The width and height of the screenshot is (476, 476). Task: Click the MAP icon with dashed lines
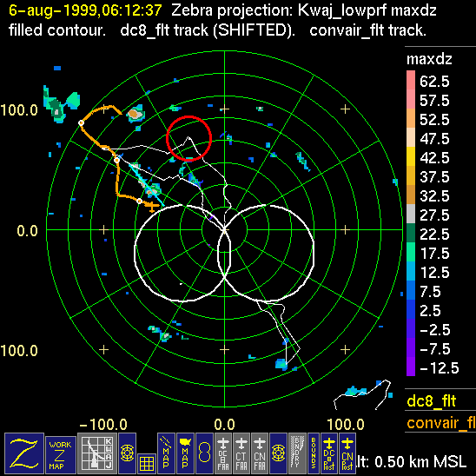166,453
